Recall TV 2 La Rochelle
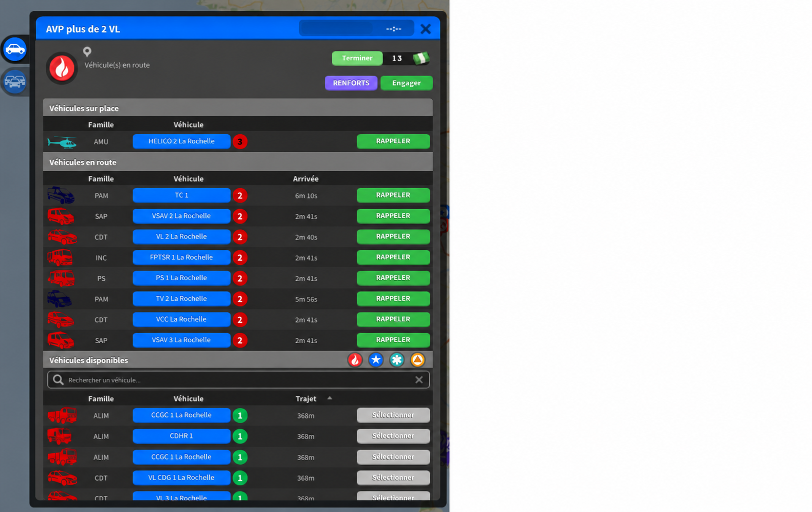This screenshot has width=812, height=512. [393, 299]
